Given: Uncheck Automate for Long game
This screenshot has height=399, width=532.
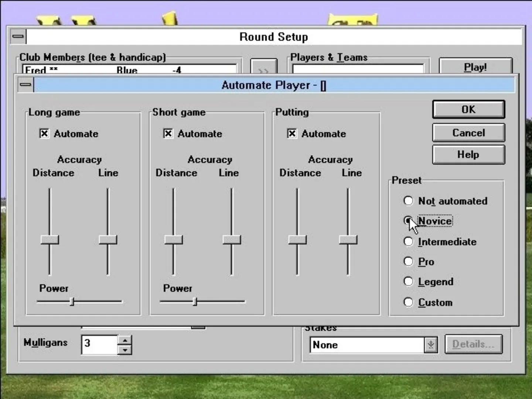Looking at the screenshot, I should click(44, 133).
